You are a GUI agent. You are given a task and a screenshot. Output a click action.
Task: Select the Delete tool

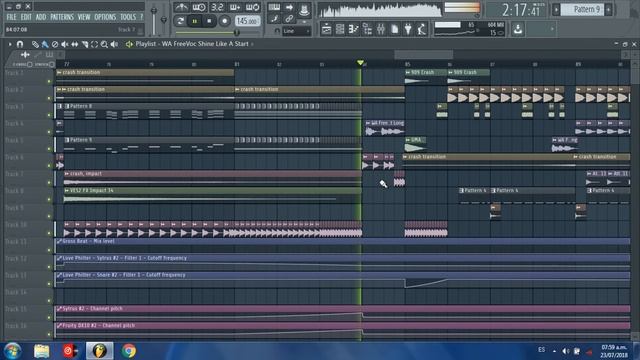pyautogui.click(x=55, y=44)
